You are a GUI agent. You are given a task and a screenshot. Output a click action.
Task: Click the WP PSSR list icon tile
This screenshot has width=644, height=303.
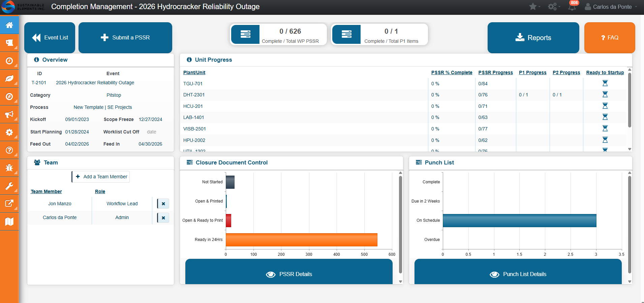(x=245, y=34)
